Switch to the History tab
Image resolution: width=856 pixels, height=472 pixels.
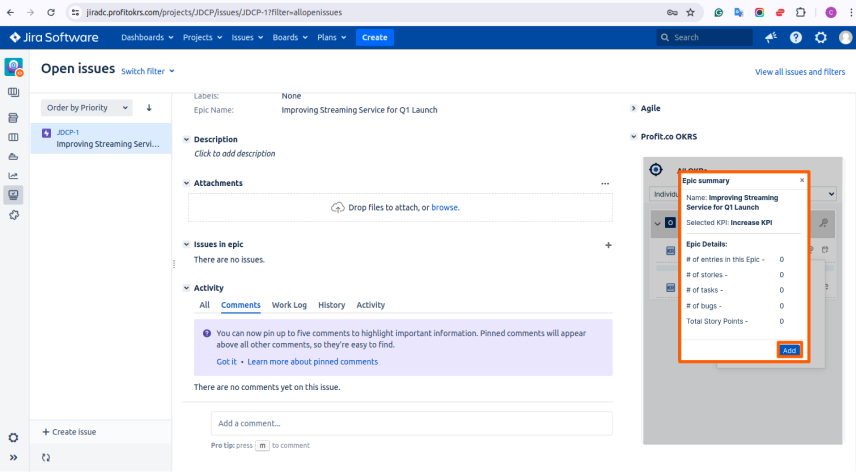click(x=331, y=305)
